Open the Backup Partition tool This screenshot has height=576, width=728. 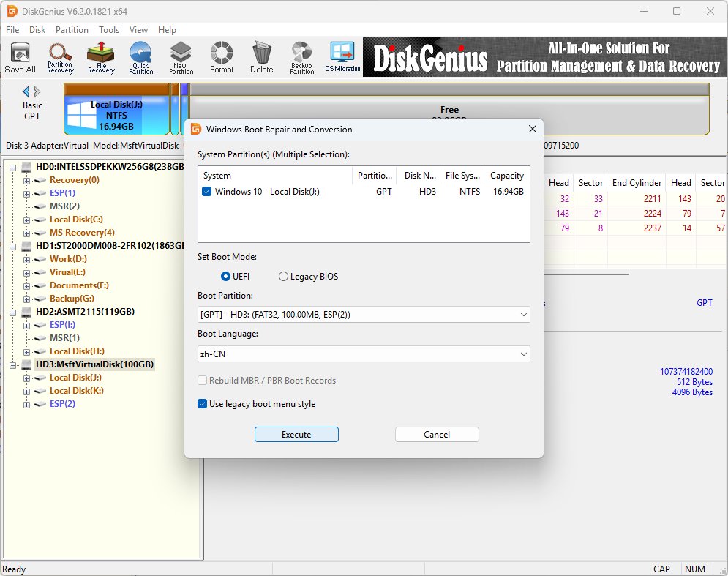[x=301, y=58]
